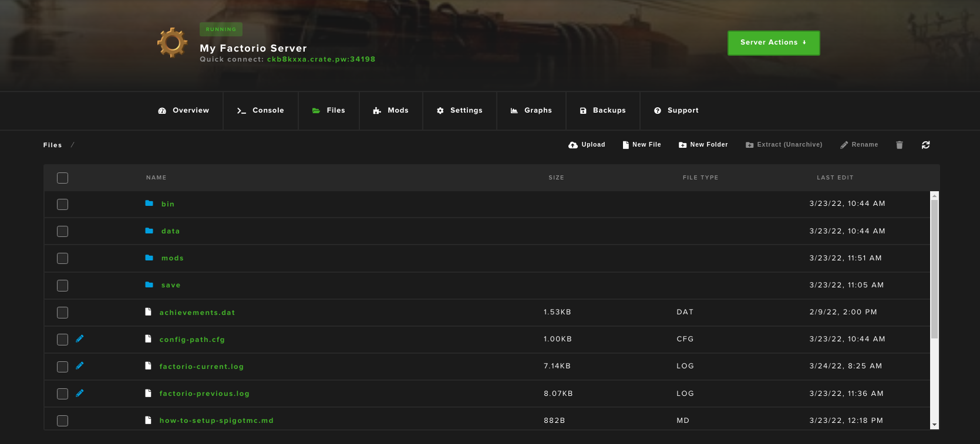
Task: Tick the achievements.dat checkbox
Action: (x=62, y=313)
